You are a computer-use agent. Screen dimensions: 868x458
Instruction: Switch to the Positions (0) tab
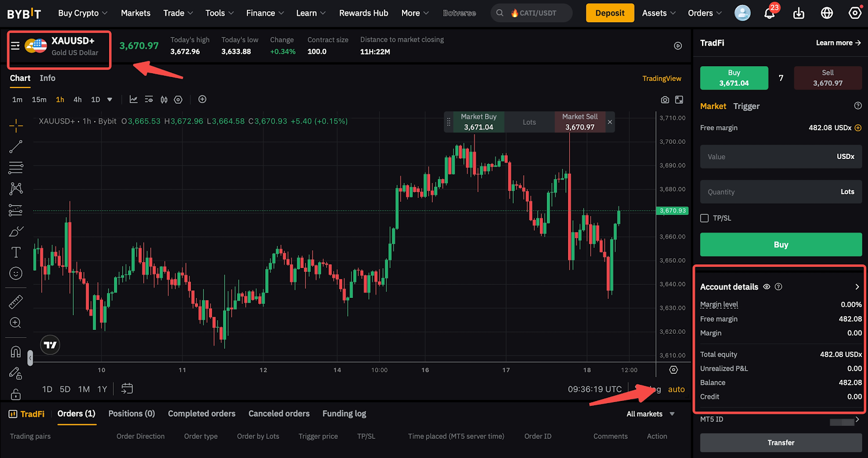(131, 414)
